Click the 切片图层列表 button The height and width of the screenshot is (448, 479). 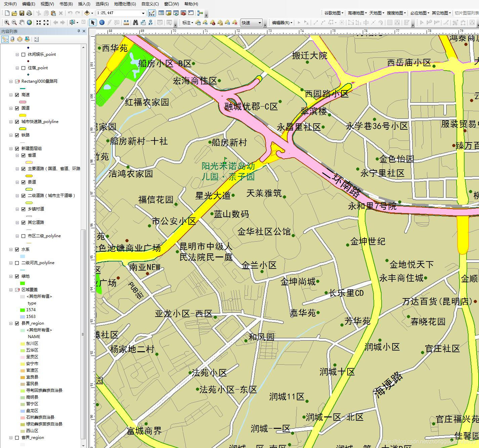[467, 13]
